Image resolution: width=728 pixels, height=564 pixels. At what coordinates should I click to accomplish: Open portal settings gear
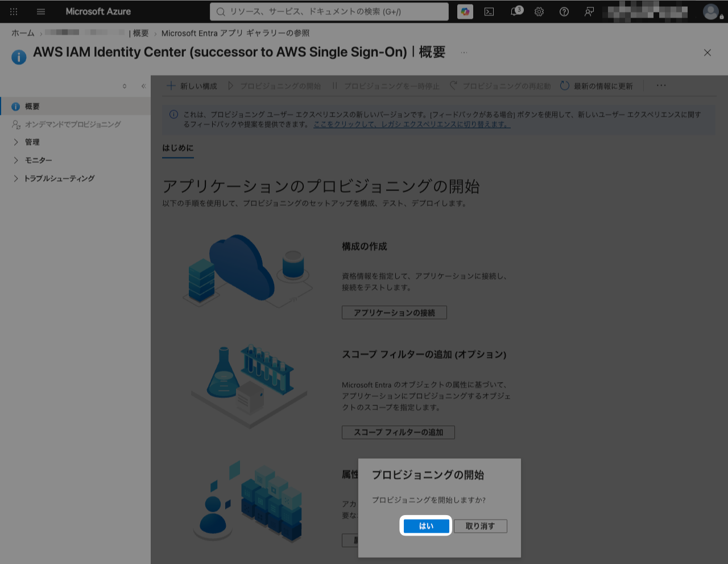(x=539, y=11)
